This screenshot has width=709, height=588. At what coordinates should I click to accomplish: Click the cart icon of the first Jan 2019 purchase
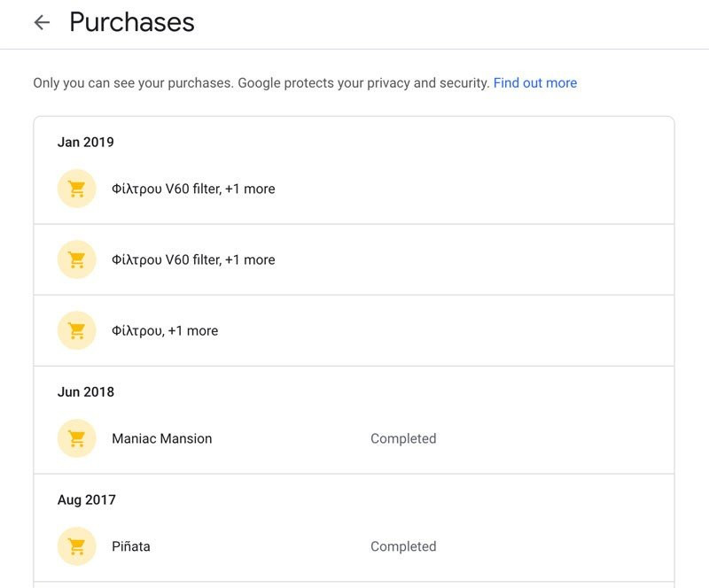click(x=76, y=189)
